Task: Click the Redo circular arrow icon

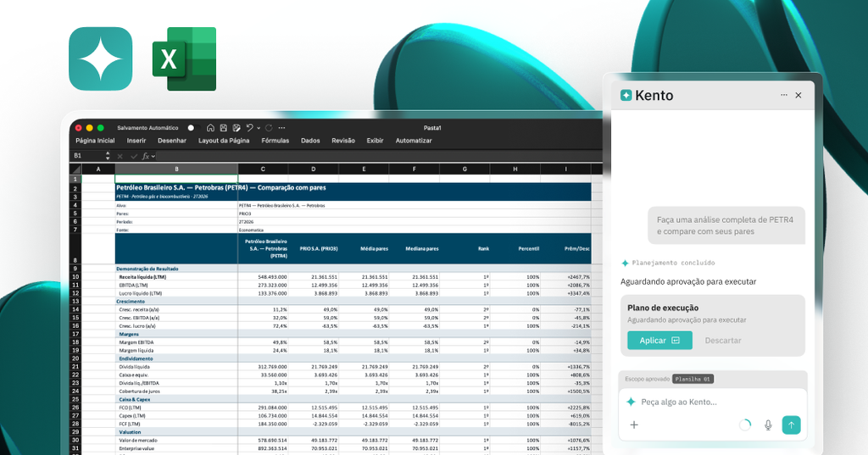Action: point(269,128)
